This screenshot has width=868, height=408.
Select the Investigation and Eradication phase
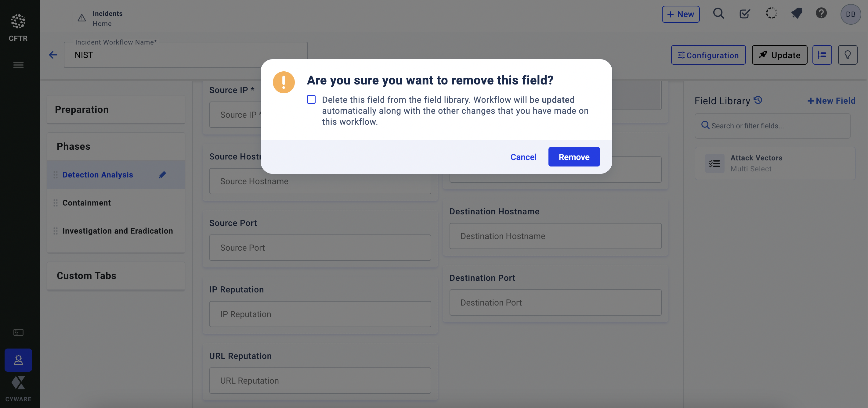tap(117, 231)
